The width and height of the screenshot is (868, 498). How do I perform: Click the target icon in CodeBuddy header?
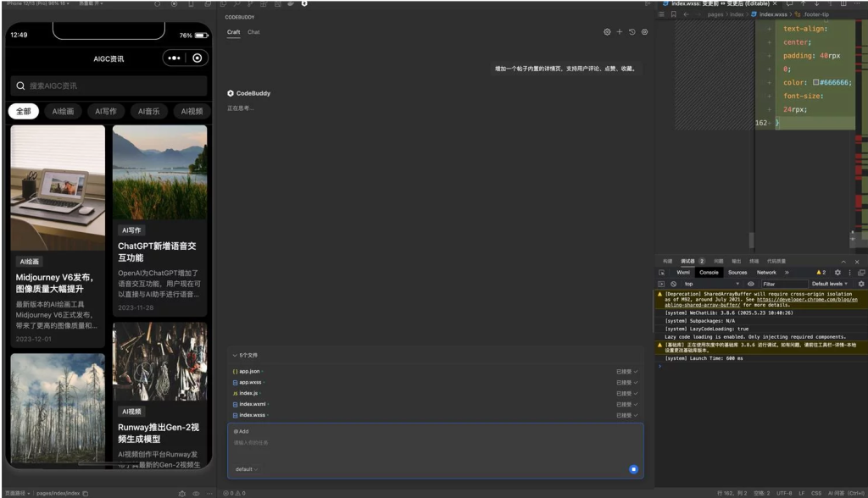tap(644, 32)
